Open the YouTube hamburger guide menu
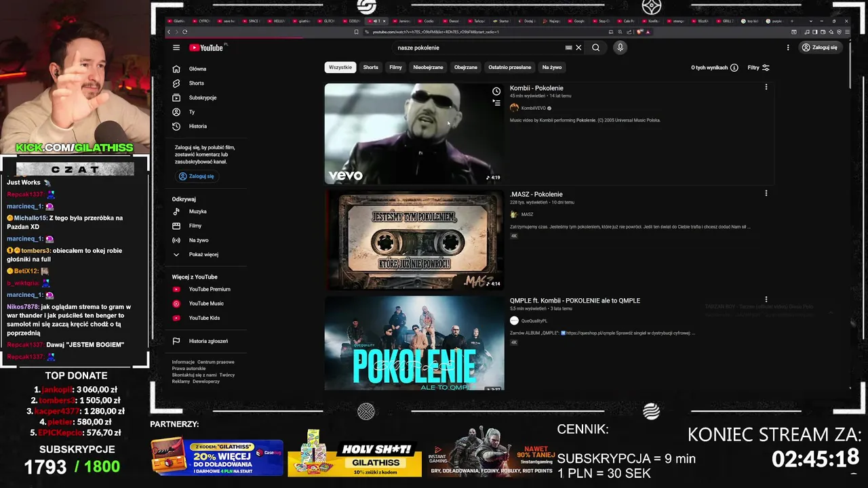The height and width of the screenshot is (488, 868). [176, 47]
